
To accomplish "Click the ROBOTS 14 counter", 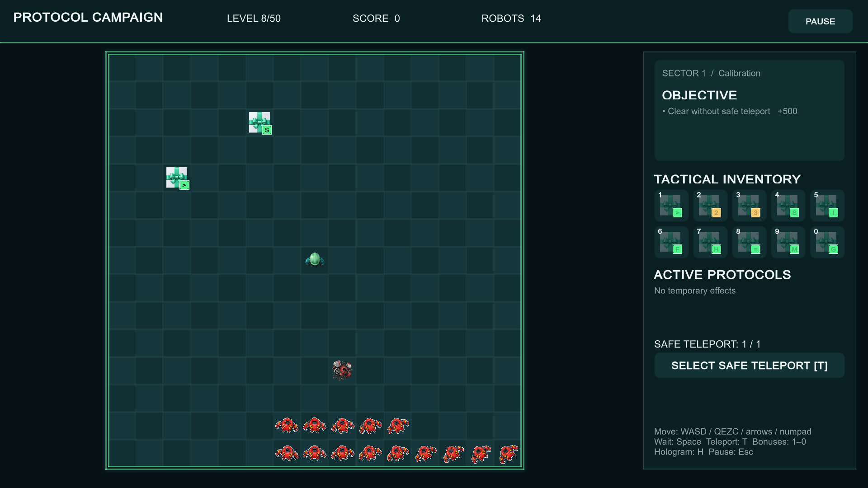I will 511,19.
